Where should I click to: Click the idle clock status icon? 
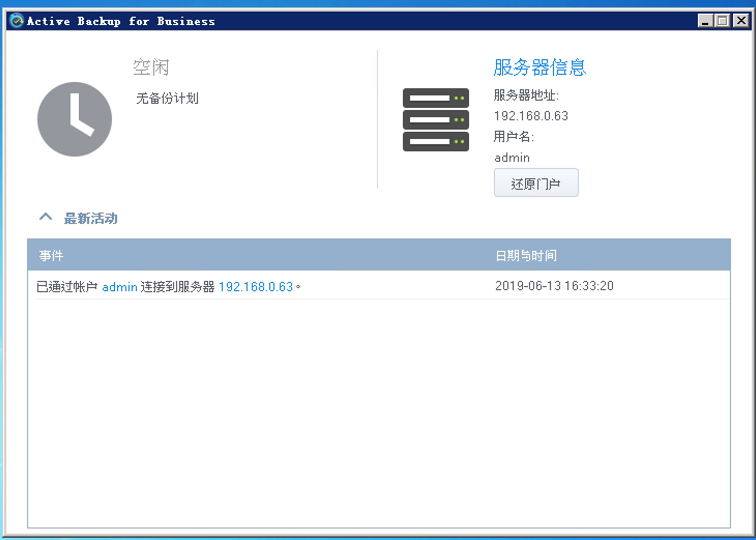pos(75,119)
